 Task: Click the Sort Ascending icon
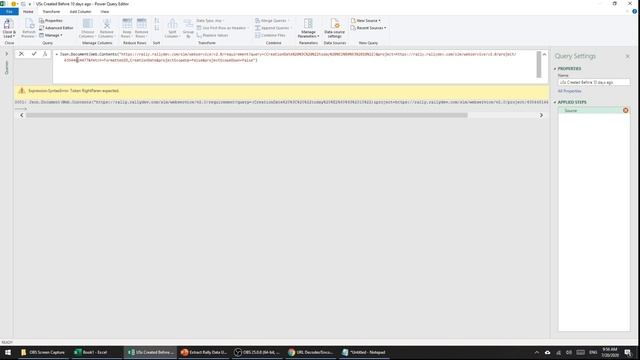tap(157, 20)
